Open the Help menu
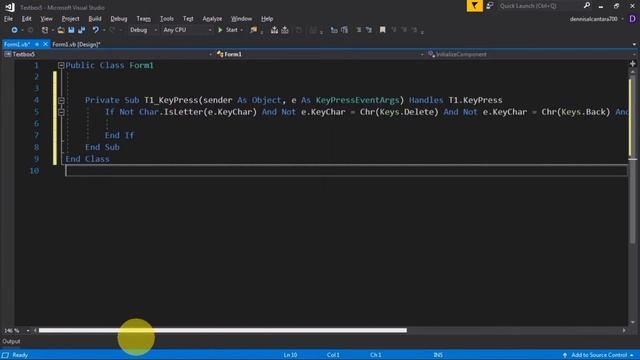640x360 pixels. click(267, 19)
